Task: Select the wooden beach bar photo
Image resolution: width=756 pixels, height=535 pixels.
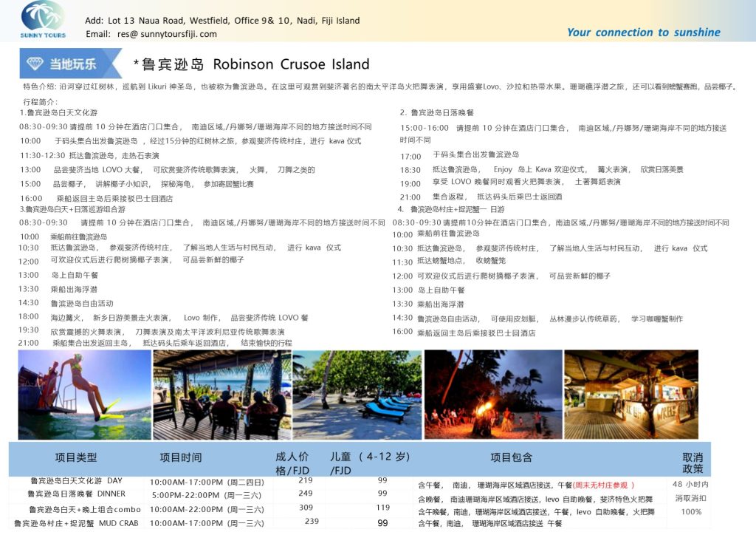Action: tap(631, 395)
